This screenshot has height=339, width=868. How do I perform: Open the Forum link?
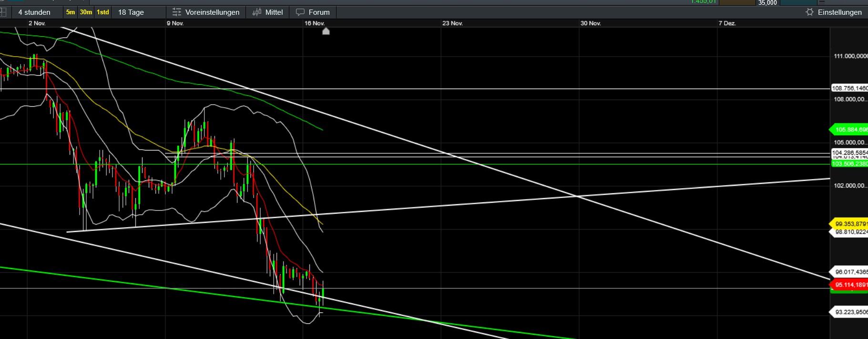point(319,12)
